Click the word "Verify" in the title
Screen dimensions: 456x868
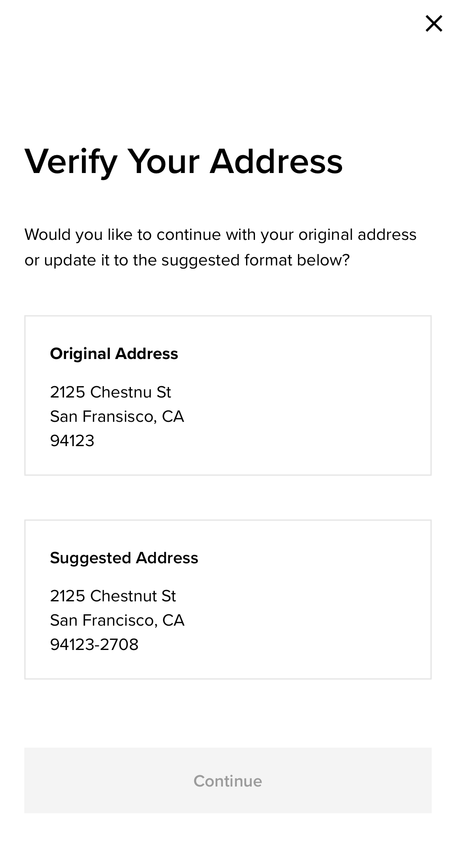(71, 161)
